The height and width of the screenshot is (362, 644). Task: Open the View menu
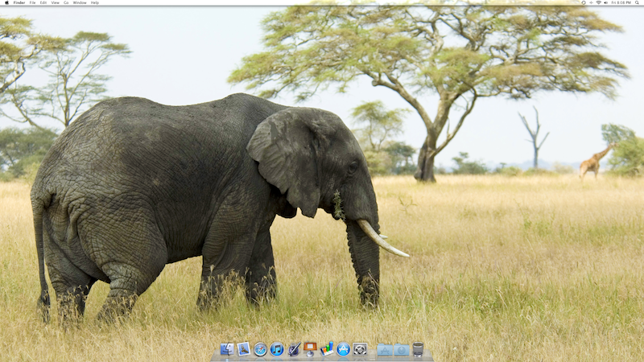55,2
